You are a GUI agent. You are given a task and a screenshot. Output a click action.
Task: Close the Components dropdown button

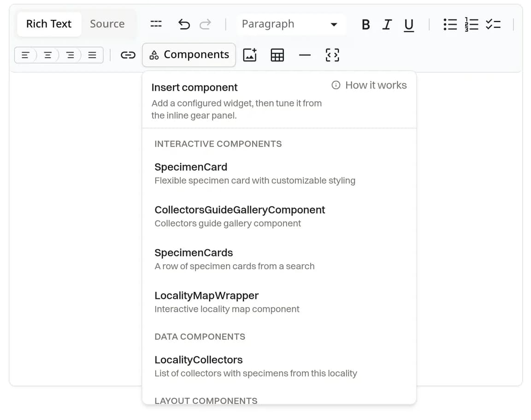tap(189, 55)
